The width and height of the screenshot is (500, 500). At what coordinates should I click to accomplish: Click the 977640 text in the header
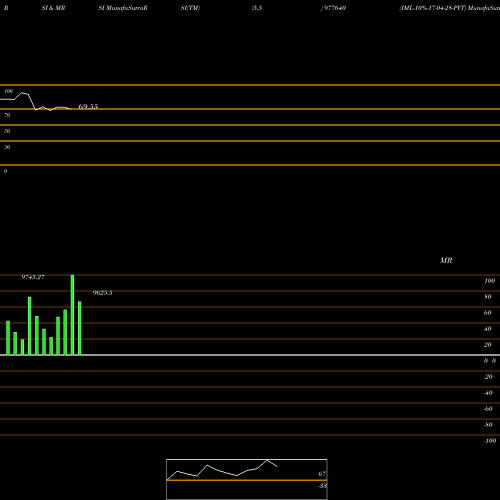(334, 8)
